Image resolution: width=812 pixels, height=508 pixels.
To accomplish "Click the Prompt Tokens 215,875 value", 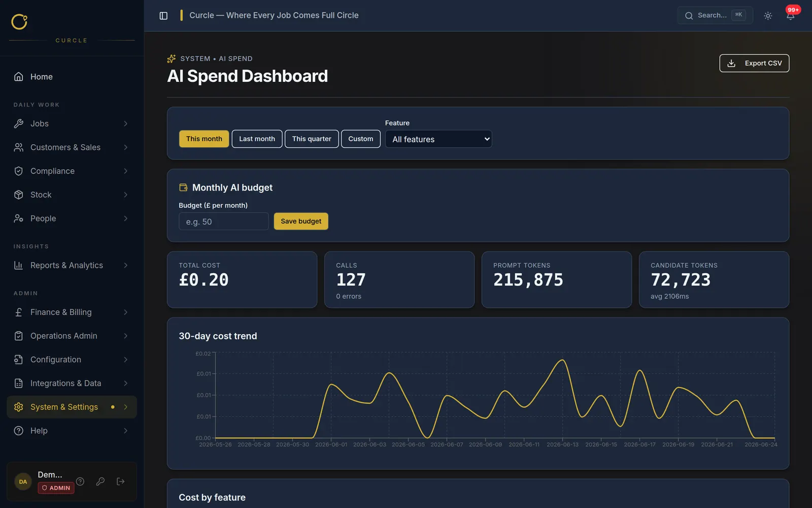I will tap(528, 280).
